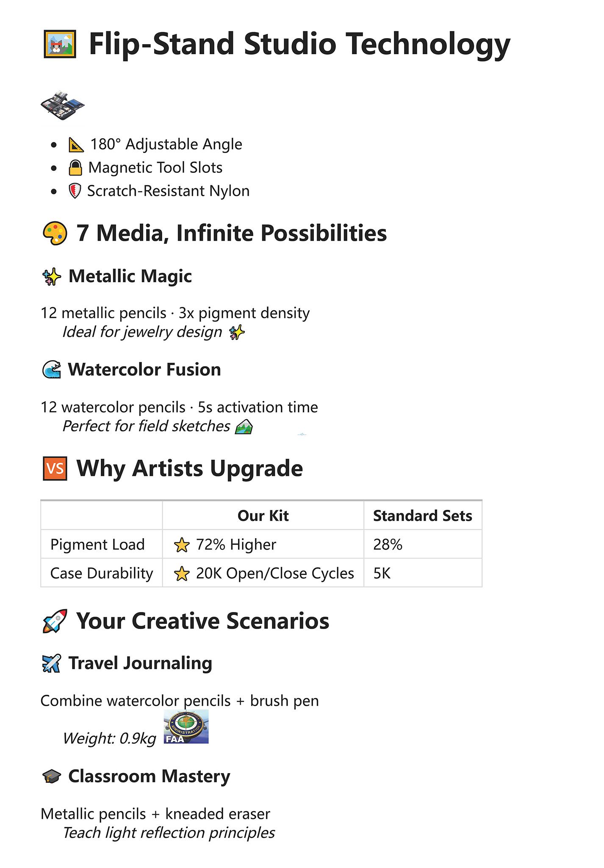Click the framed picture emoji in the title
604x868 pixels.
click(60, 44)
